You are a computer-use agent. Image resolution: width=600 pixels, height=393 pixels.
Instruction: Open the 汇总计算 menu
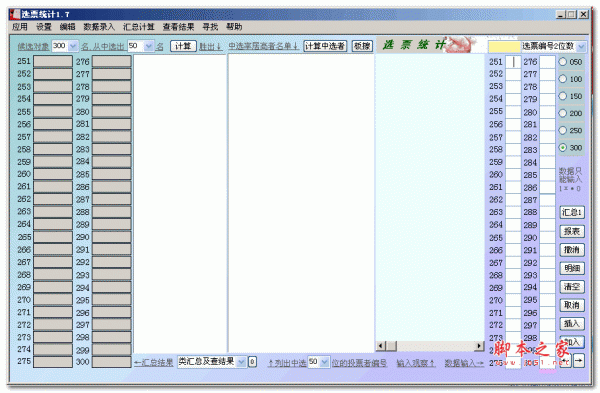pos(139,27)
